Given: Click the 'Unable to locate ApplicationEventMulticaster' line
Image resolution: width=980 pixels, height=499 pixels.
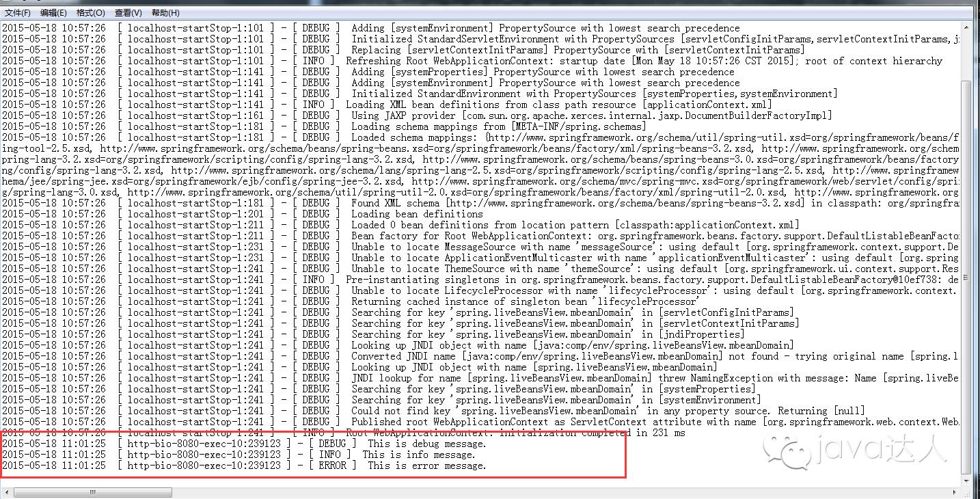Looking at the screenshot, I should click(480, 258).
